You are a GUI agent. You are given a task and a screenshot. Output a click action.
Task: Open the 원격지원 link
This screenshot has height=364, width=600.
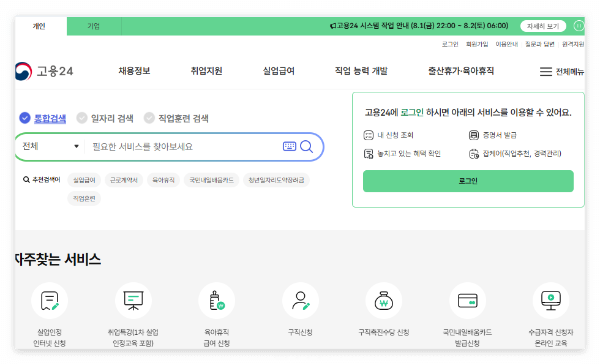click(573, 44)
